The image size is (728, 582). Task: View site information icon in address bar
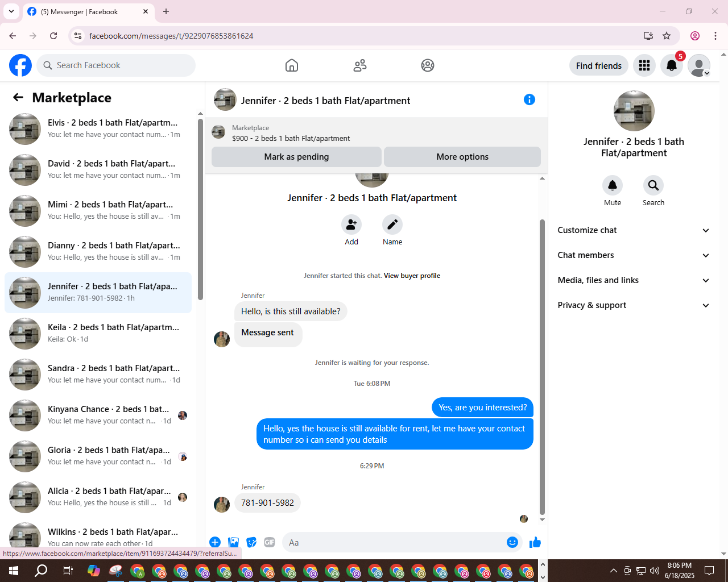click(78, 36)
